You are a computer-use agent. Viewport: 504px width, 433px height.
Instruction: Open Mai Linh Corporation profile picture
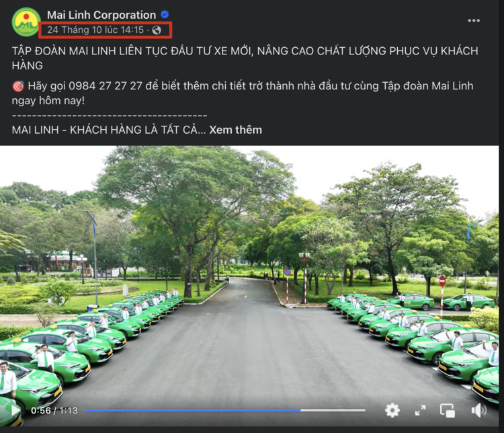tap(26, 22)
